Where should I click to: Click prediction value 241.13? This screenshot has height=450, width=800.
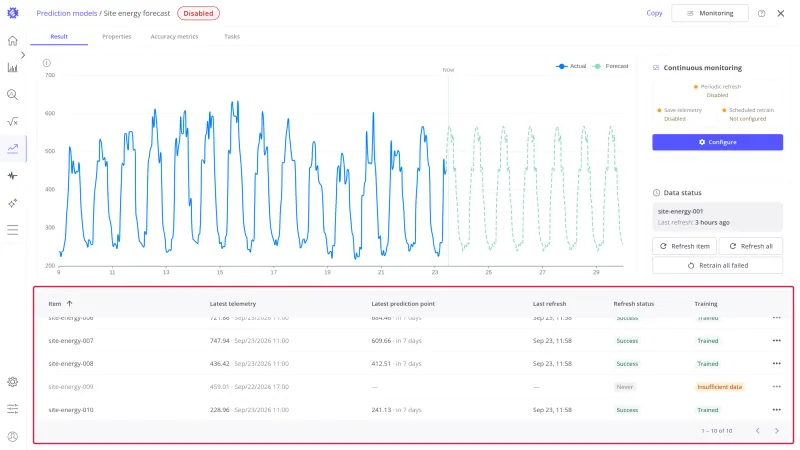click(x=381, y=410)
